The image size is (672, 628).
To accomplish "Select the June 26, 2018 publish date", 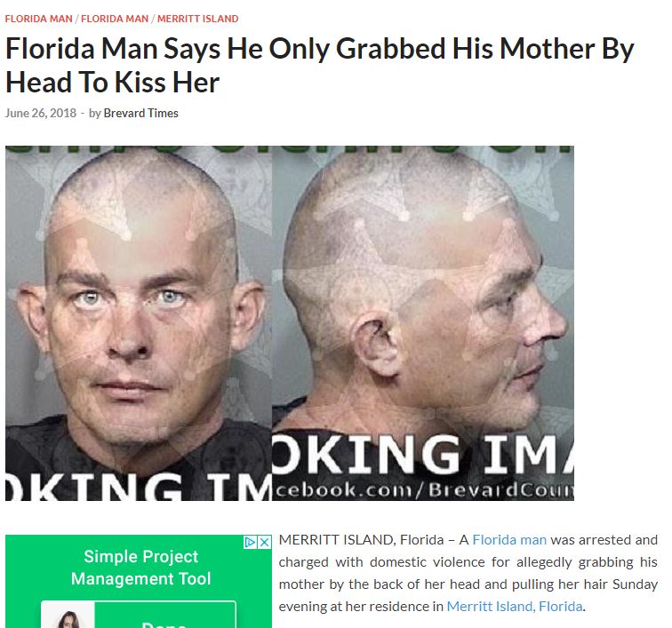I will tap(41, 113).
